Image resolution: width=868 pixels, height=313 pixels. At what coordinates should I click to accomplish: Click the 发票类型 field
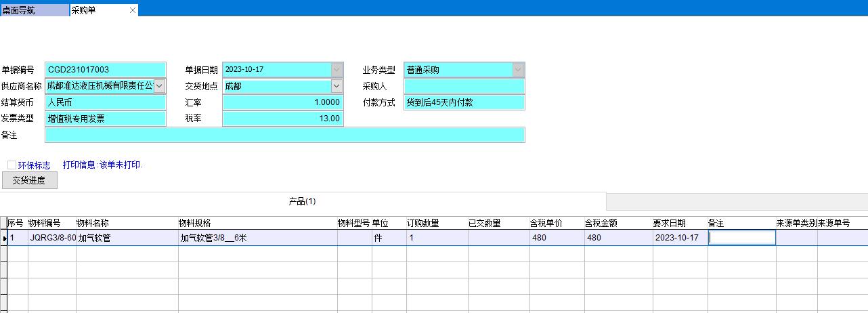tap(105, 119)
